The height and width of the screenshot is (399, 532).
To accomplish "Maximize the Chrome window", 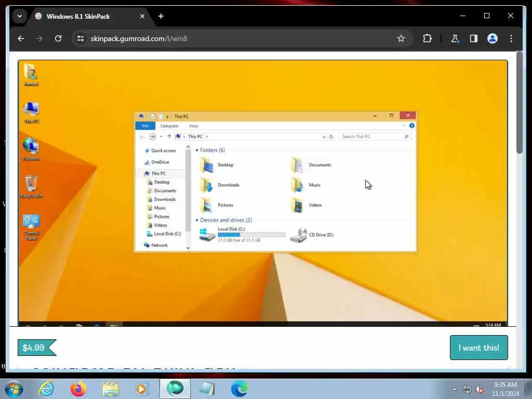I will tap(486, 16).
